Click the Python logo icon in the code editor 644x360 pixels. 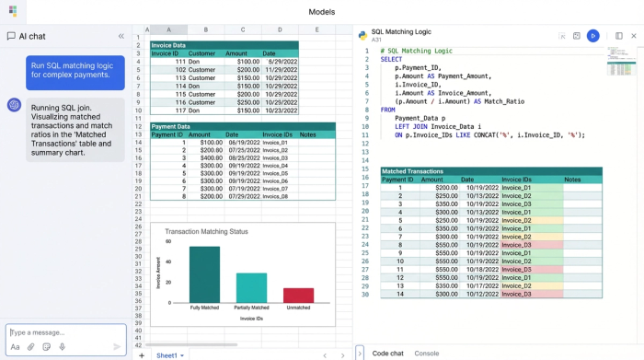tap(362, 35)
